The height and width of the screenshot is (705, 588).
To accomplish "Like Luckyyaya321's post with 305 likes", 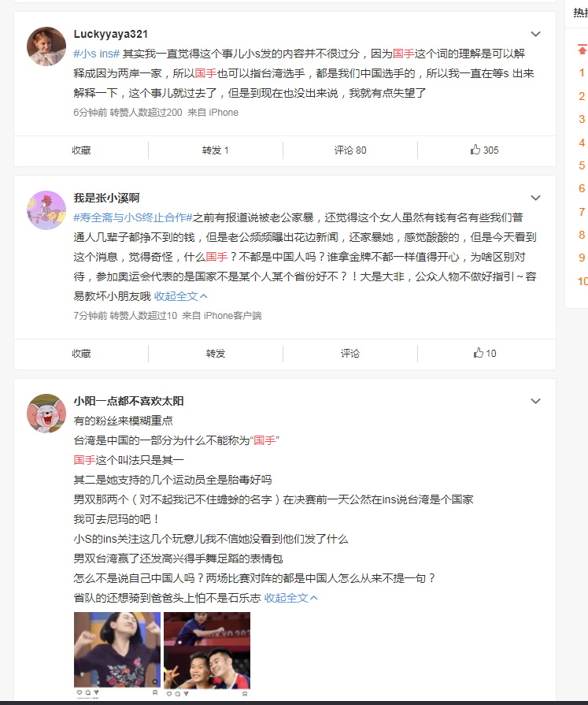I will pyautogui.click(x=484, y=150).
